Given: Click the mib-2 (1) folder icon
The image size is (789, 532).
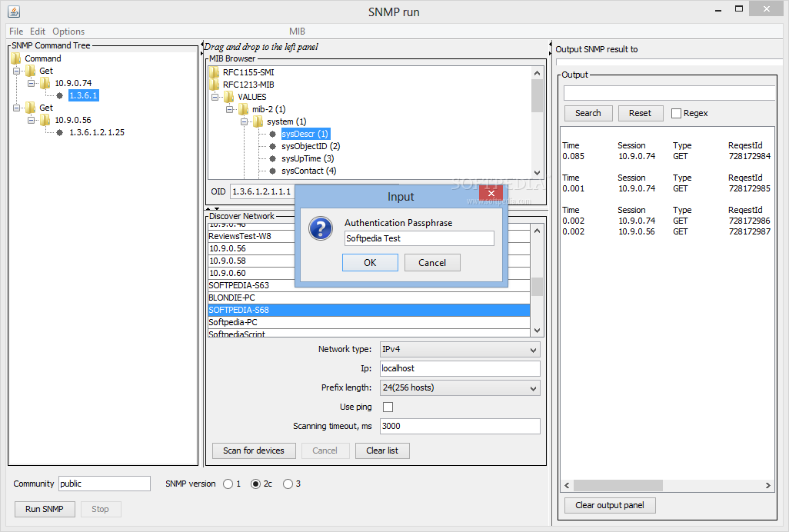Looking at the screenshot, I should [244, 109].
